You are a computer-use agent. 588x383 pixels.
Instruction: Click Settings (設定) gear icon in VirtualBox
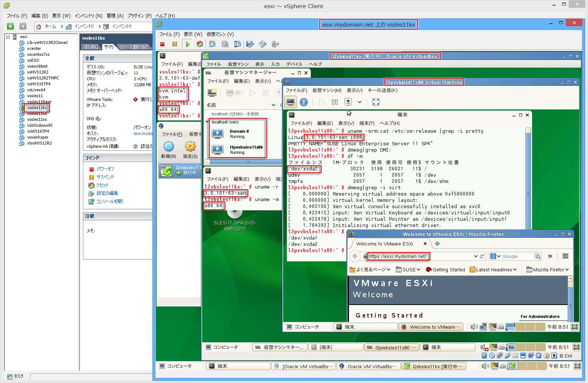point(190,146)
